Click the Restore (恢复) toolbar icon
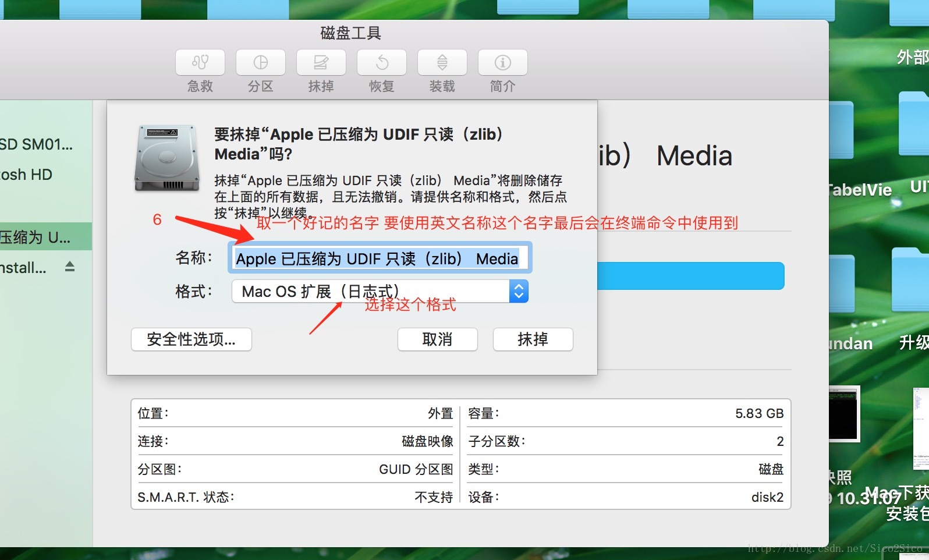Screen dimensions: 929x560 pyautogui.click(x=382, y=62)
